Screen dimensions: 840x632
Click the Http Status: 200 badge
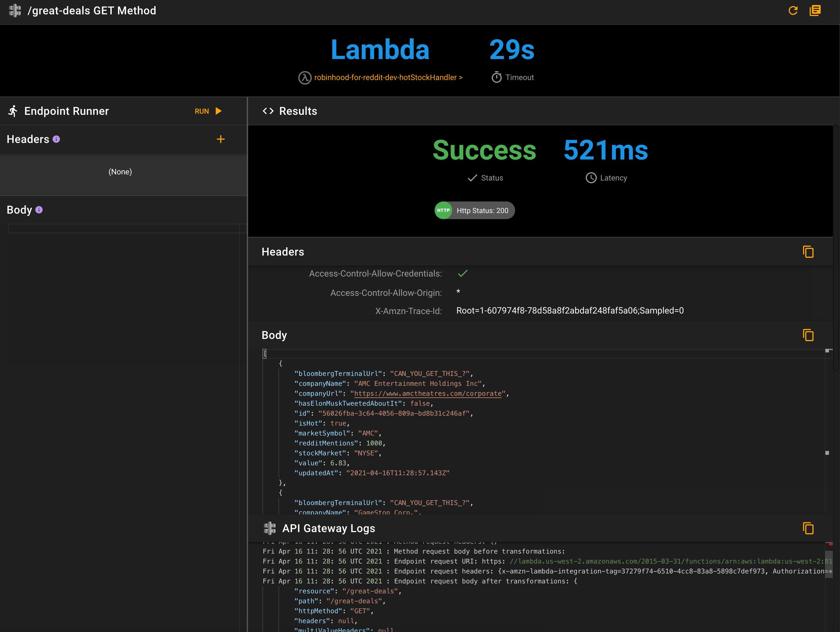point(475,210)
